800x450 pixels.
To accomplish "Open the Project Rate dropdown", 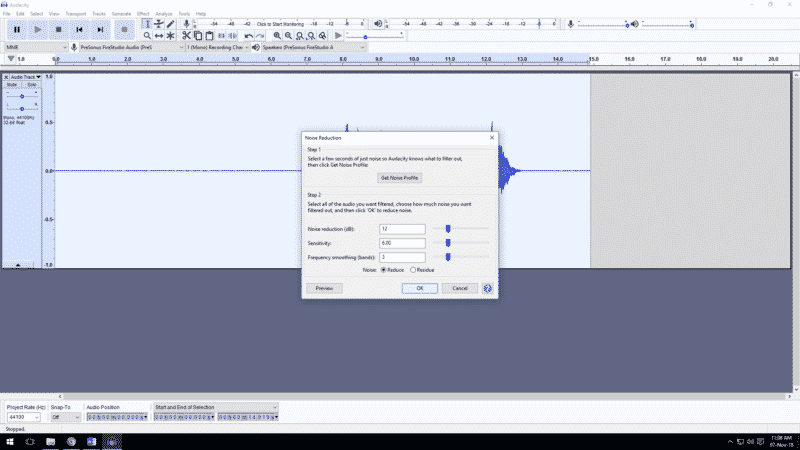I will 24,417.
